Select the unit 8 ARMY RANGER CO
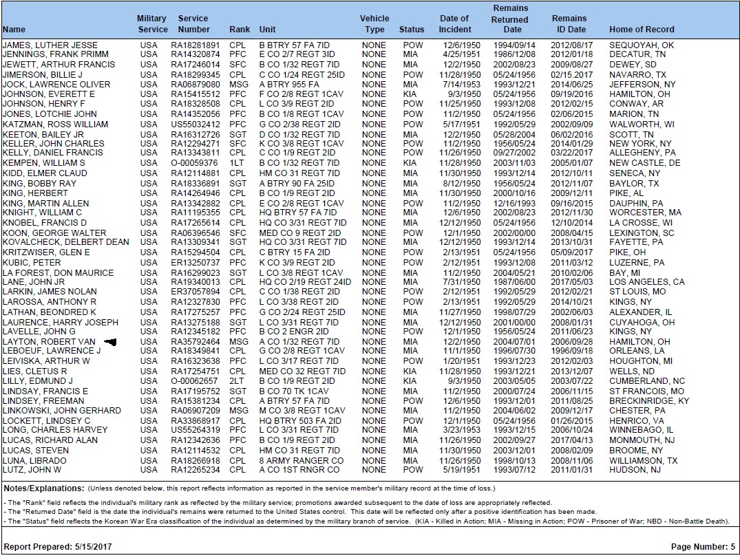Image resolution: width=740 pixels, height=560 pixels. 301,460
